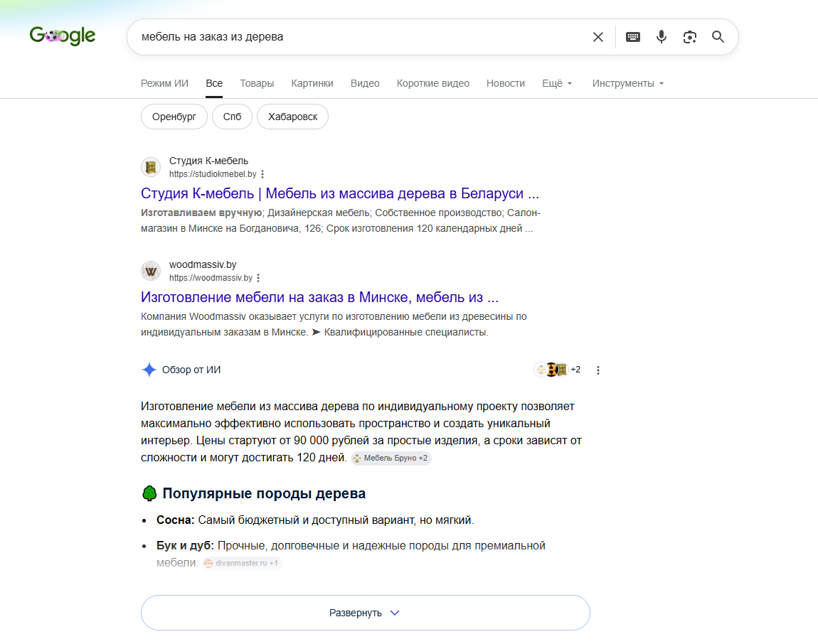
Task: Switch to Режим ИИ tab
Action: click(x=164, y=83)
